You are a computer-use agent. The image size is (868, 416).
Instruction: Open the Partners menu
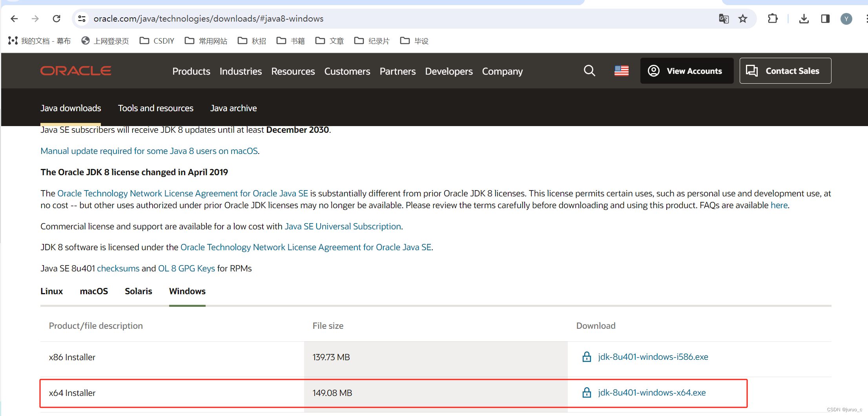(x=398, y=71)
